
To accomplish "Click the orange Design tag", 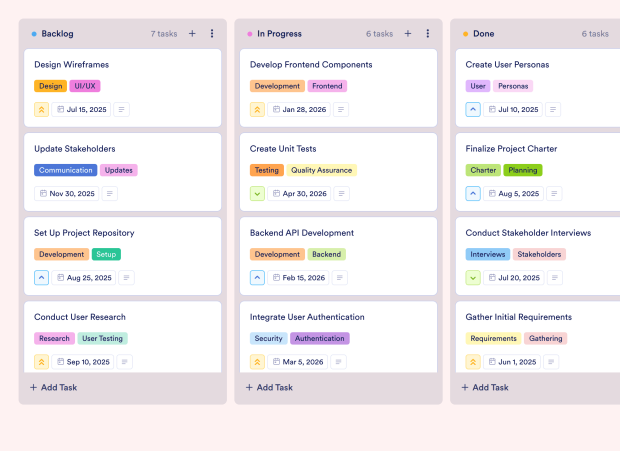I will pyautogui.click(x=50, y=86).
